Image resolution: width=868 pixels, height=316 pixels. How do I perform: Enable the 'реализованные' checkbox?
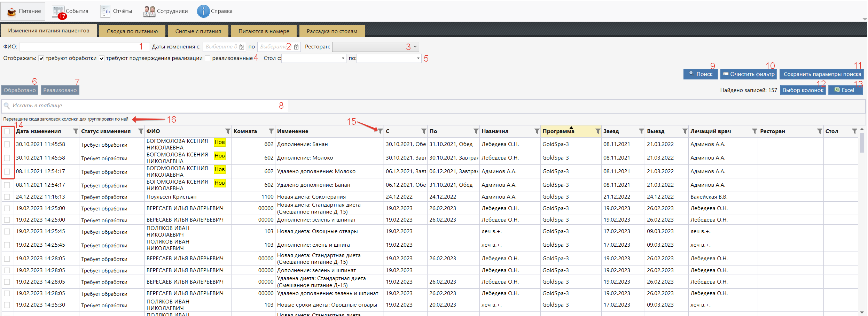(208, 59)
